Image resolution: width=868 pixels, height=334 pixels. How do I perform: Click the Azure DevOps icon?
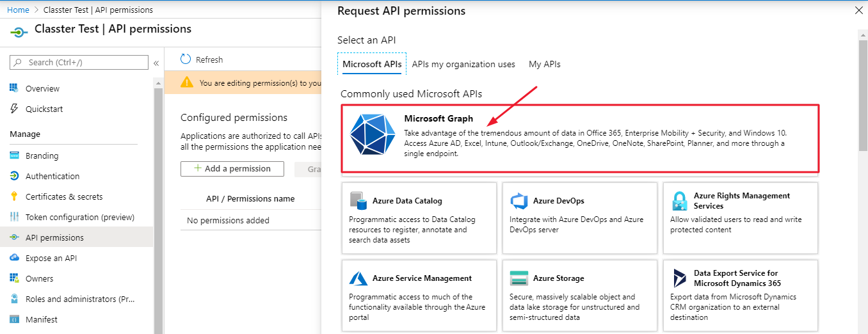(x=518, y=201)
